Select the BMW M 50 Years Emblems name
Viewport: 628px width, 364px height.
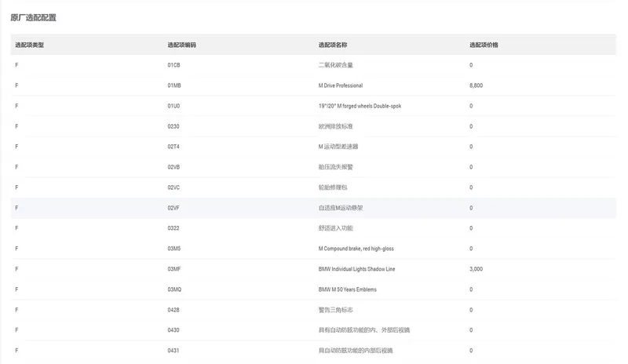tap(348, 289)
